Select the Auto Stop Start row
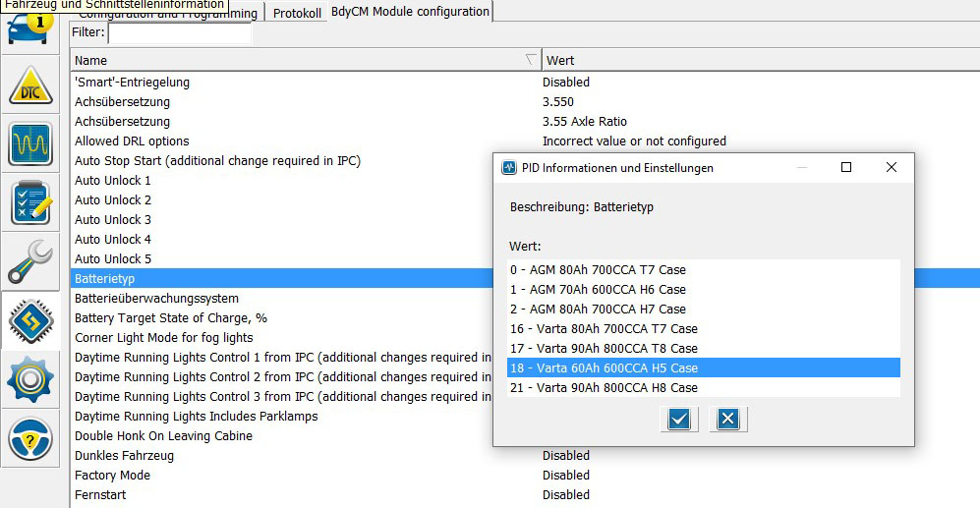 [x=281, y=160]
